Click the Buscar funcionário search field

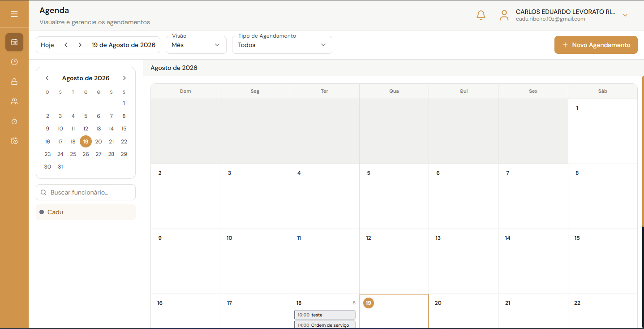pyautogui.click(x=86, y=192)
